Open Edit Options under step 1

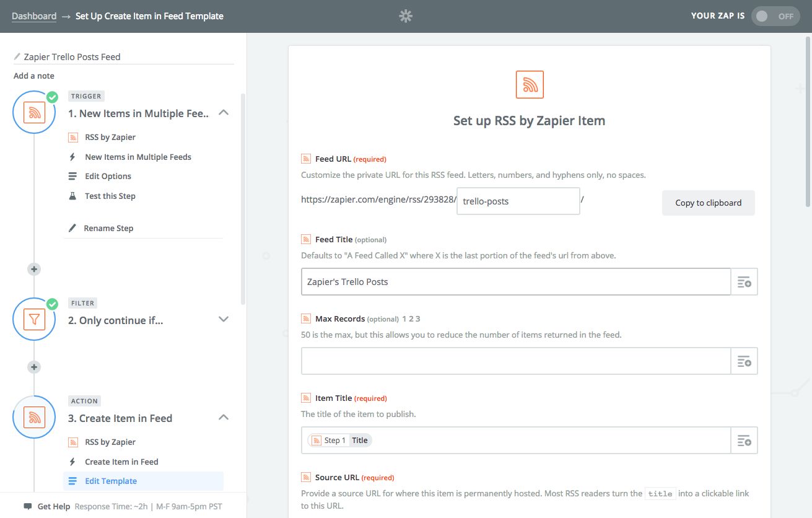coord(108,176)
